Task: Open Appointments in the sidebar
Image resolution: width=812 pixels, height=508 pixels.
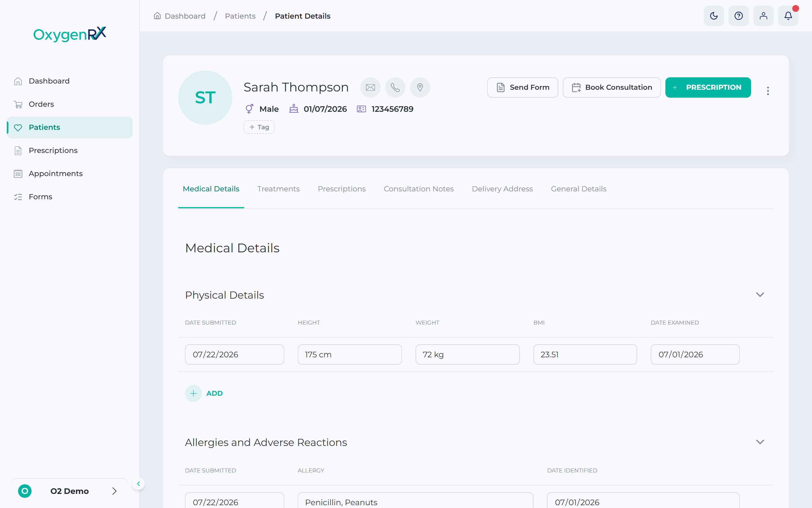Action: tap(69, 174)
